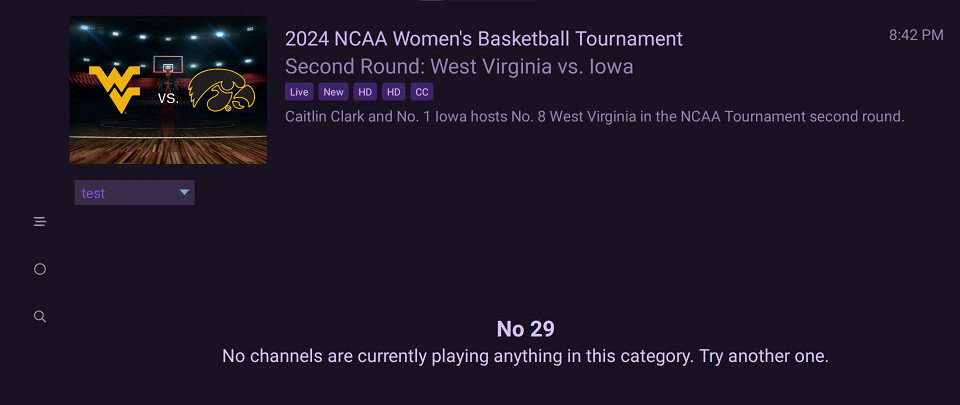Viewport: 960px width, 405px height.
Task: Click the Caitlin Clark program description
Action: click(x=594, y=117)
